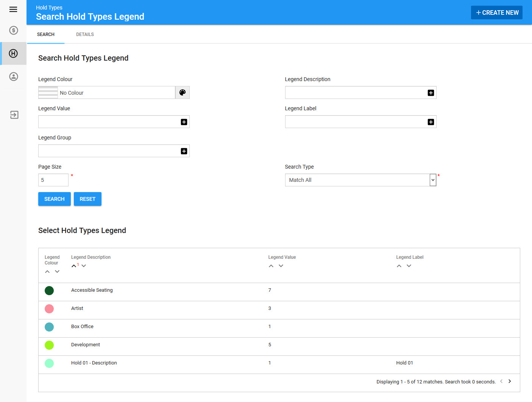Select the dark green Accessible Seating swatch

coord(49,291)
